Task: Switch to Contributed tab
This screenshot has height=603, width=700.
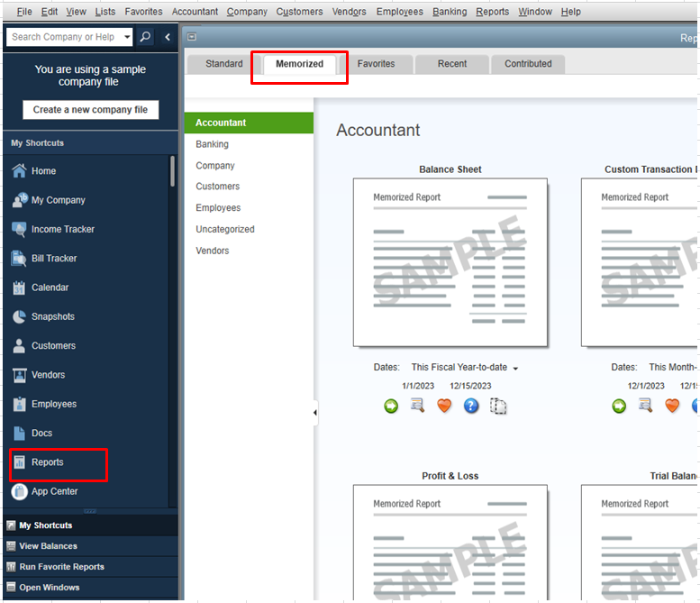Action: coord(528,64)
